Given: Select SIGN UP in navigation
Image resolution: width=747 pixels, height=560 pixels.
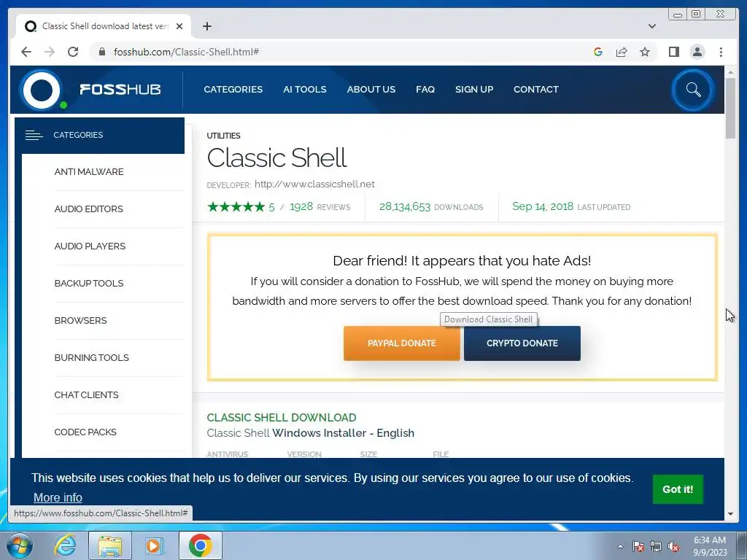Looking at the screenshot, I should coord(474,90).
